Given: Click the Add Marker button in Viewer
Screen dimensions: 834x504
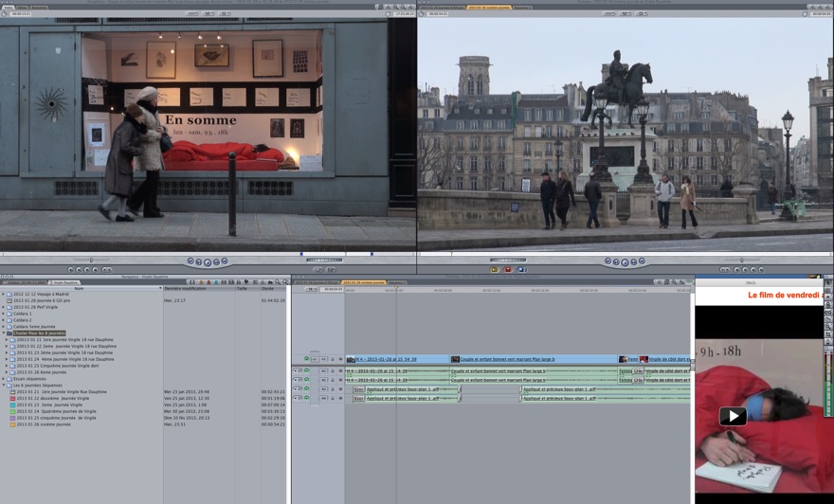Looking at the screenshot, I should [95, 270].
